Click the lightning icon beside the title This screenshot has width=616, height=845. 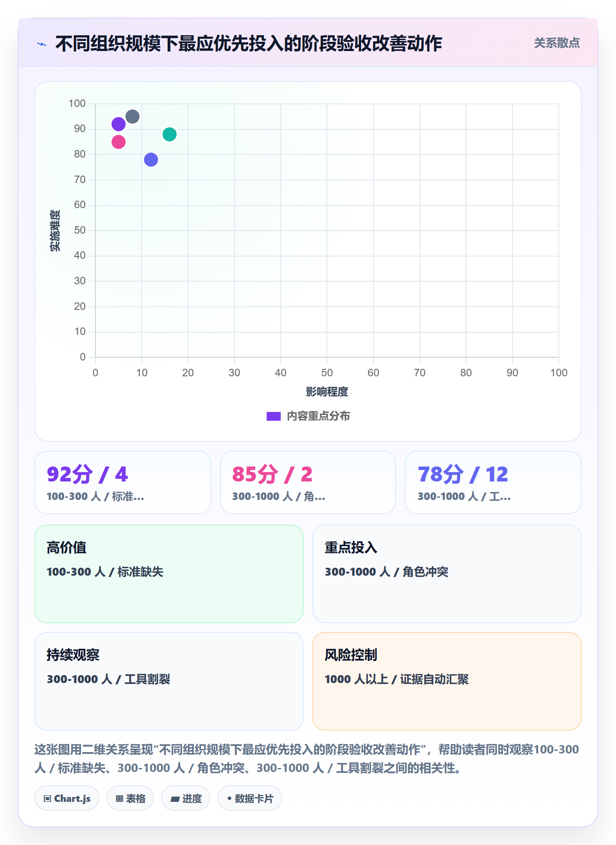pos(42,44)
